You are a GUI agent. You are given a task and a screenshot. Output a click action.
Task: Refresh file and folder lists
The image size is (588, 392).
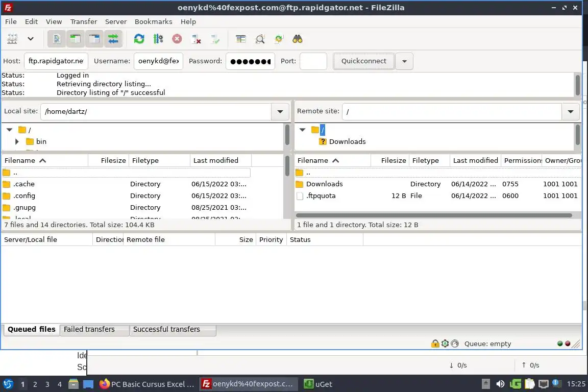pos(139,39)
